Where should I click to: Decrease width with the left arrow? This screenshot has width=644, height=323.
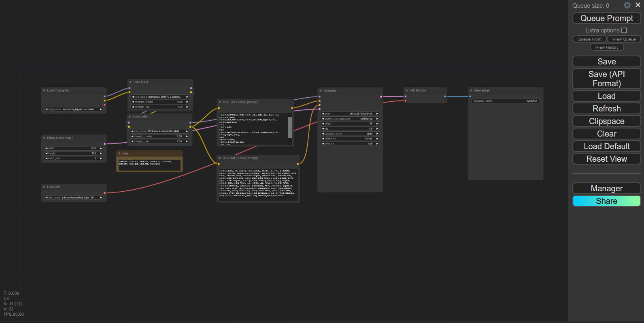click(47, 148)
